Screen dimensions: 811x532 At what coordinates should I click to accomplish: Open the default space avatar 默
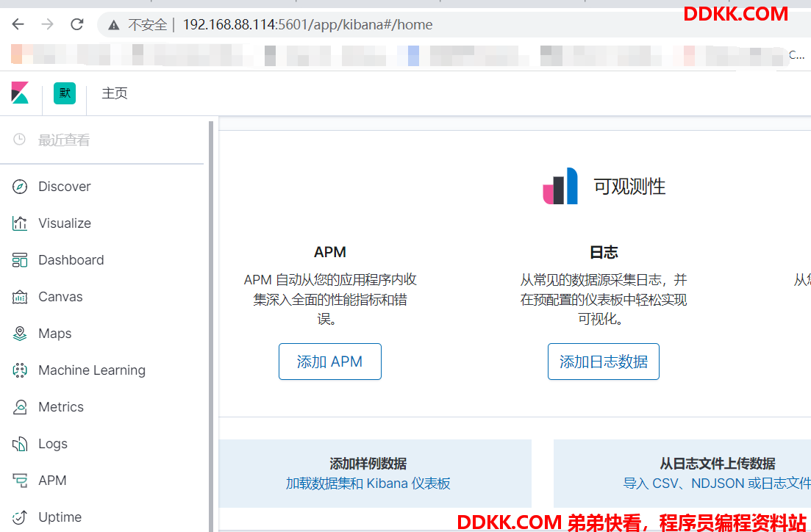[x=65, y=93]
